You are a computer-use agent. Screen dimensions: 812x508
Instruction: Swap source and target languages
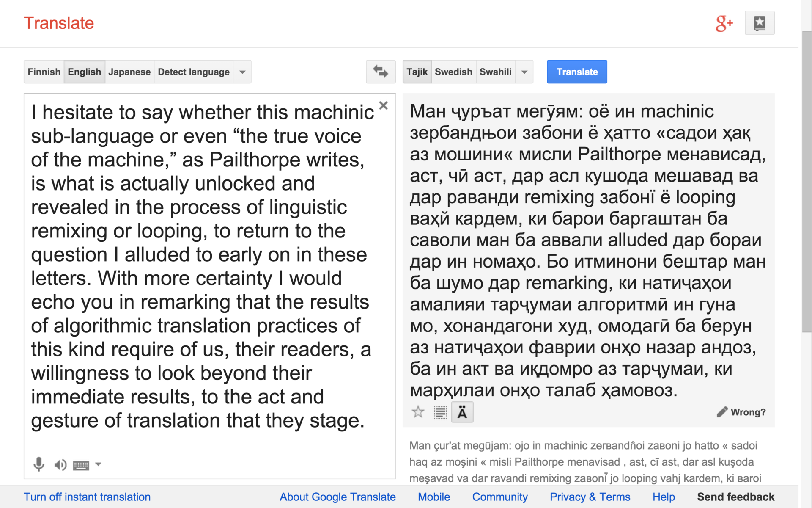pos(381,72)
